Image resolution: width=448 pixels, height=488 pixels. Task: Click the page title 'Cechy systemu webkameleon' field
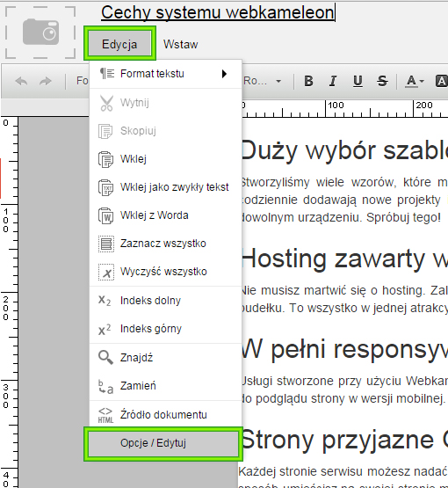(218, 12)
